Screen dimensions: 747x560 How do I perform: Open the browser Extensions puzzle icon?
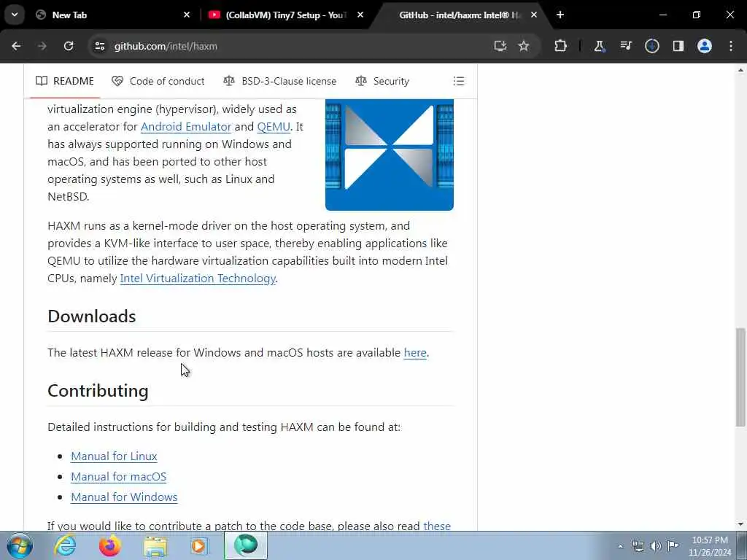click(x=561, y=46)
